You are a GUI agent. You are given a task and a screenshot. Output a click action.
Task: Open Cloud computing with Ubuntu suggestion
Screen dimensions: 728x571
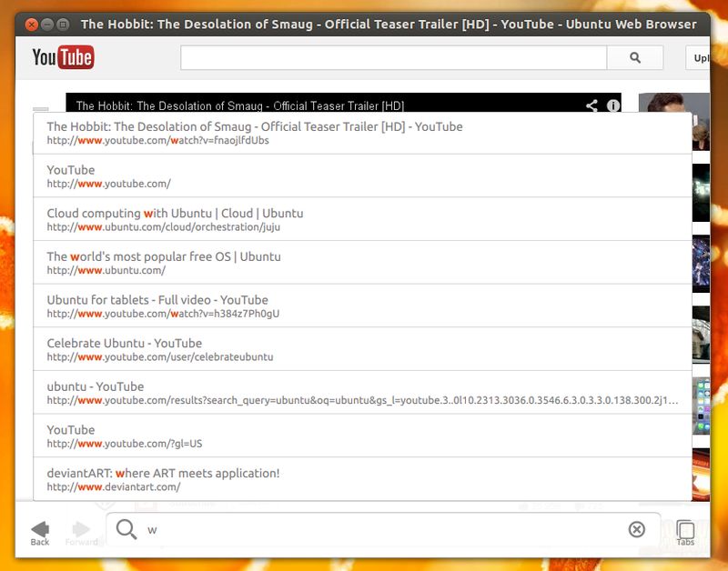362,219
